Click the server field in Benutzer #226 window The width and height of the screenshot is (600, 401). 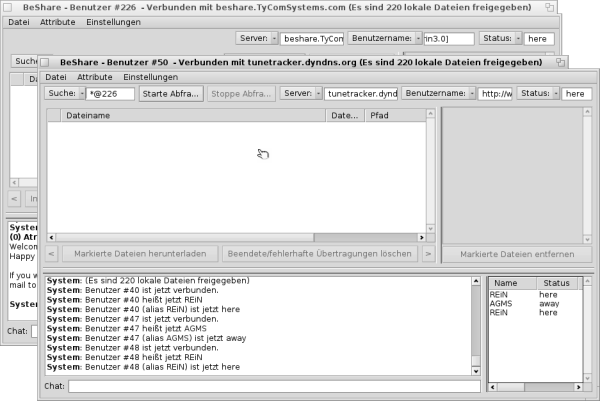click(x=312, y=39)
